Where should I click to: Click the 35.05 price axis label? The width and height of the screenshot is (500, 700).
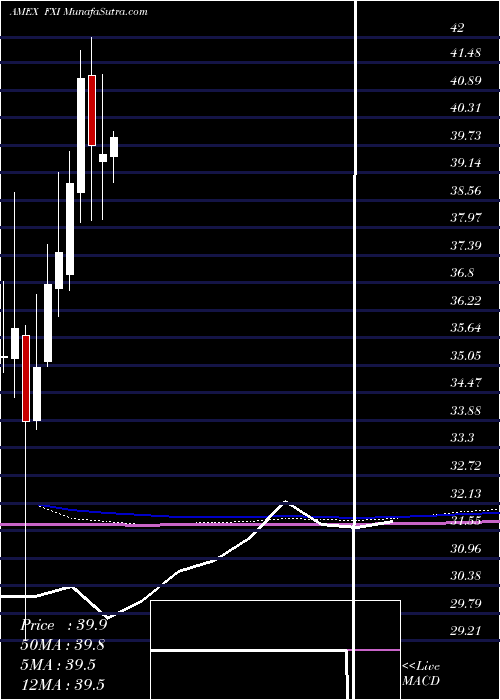click(x=465, y=355)
